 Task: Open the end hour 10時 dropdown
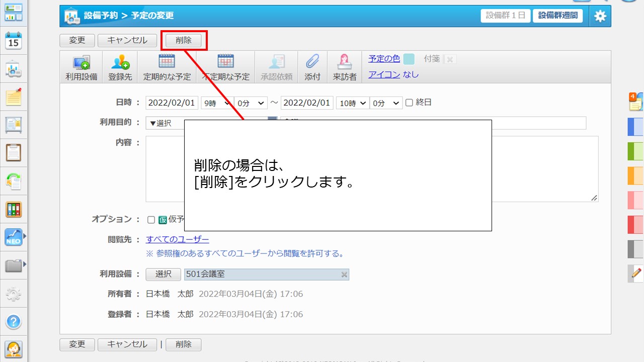(352, 103)
